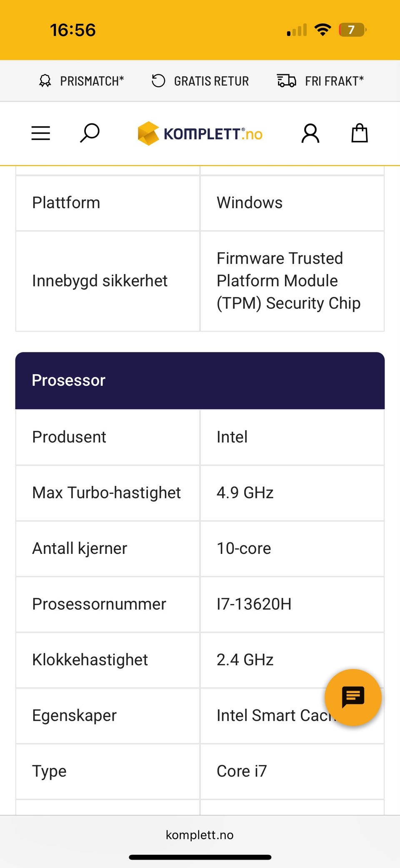Tap the Firmware Trusted Platform Module text
400x868 pixels.
click(289, 281)
